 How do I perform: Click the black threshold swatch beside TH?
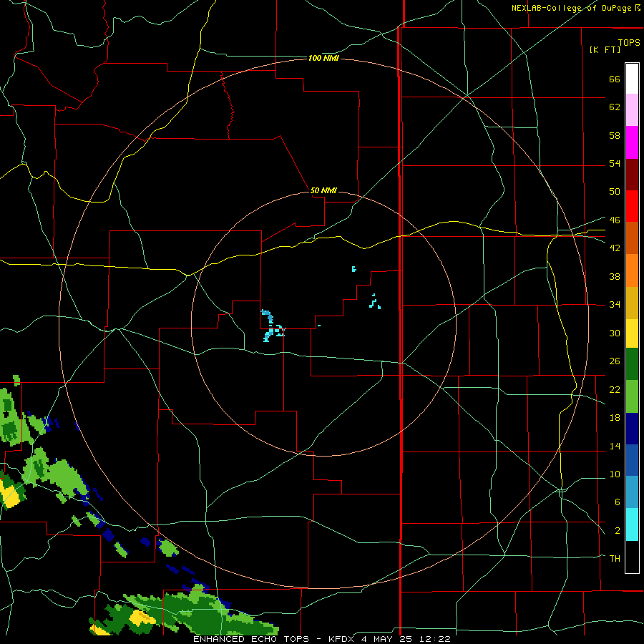pyautogui.click(x=632, y=557)
